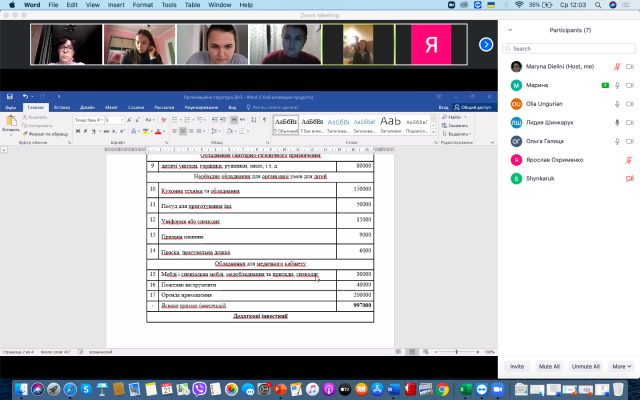
Task: Click the 'Tell me' search field
Action: (x=273, y=107)
